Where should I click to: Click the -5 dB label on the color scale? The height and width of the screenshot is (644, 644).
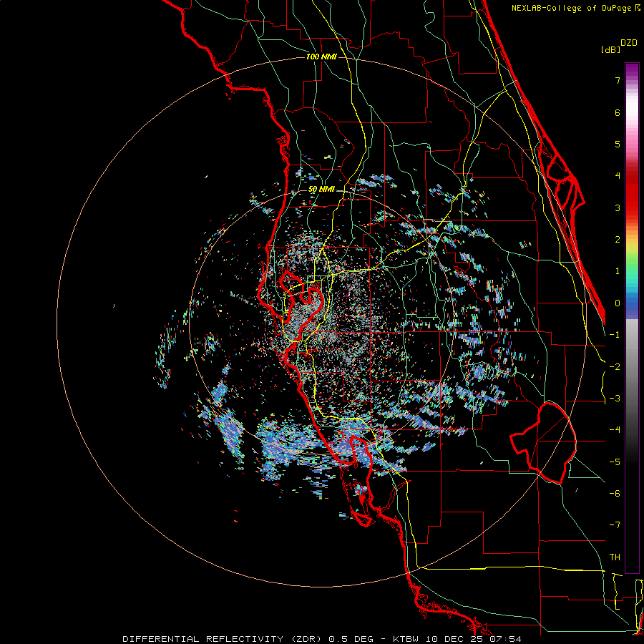(615, 462)
